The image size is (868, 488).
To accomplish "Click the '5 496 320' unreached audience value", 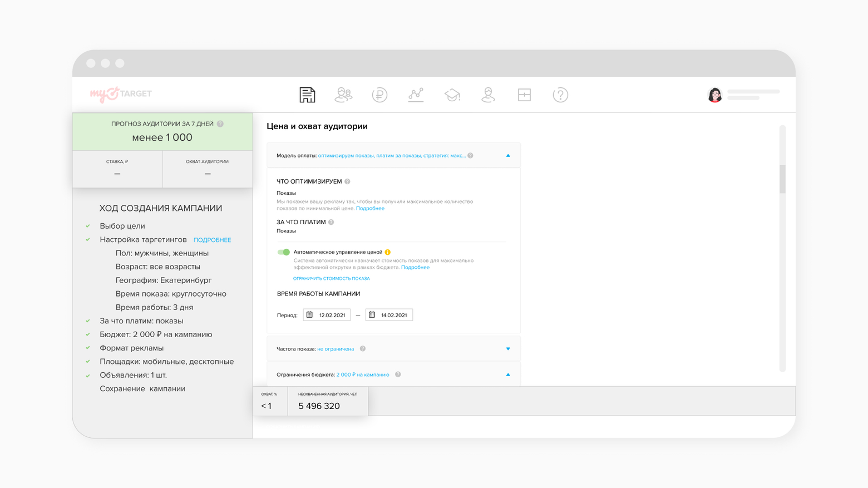I will 319,406.
